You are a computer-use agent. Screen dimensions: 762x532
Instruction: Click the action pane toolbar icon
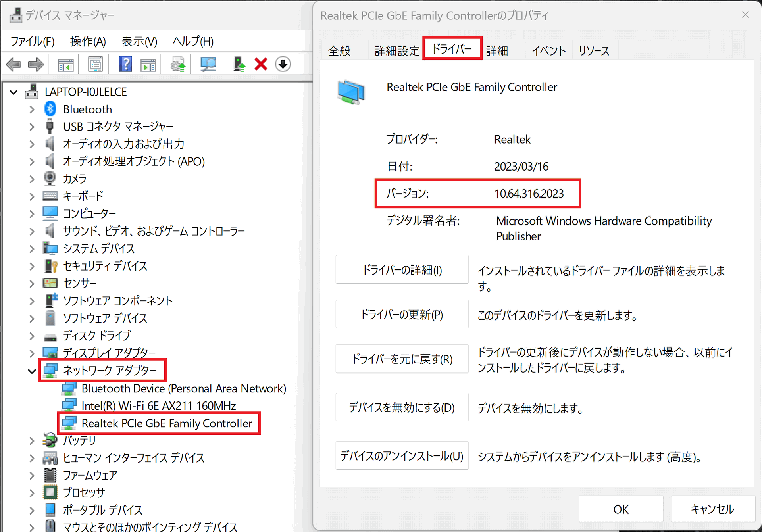(148, 64)
